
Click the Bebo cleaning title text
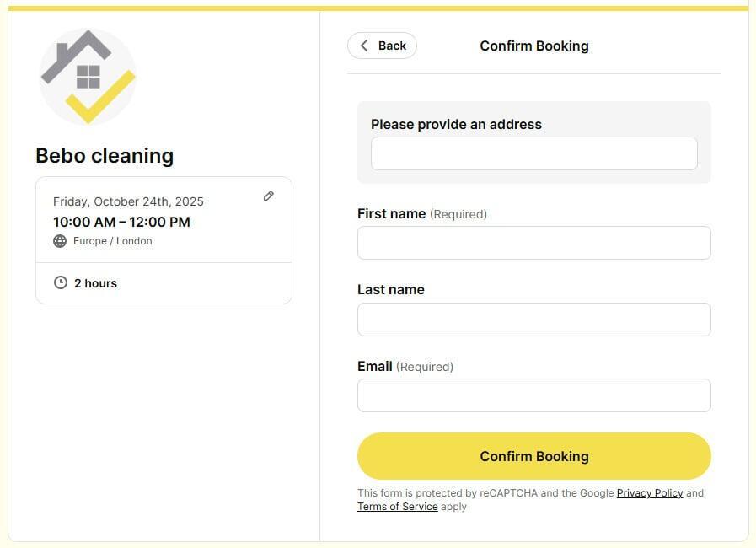point(105,156)
